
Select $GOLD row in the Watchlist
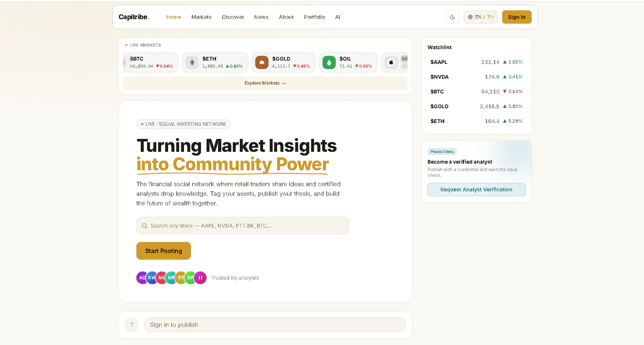pos(476,106)
